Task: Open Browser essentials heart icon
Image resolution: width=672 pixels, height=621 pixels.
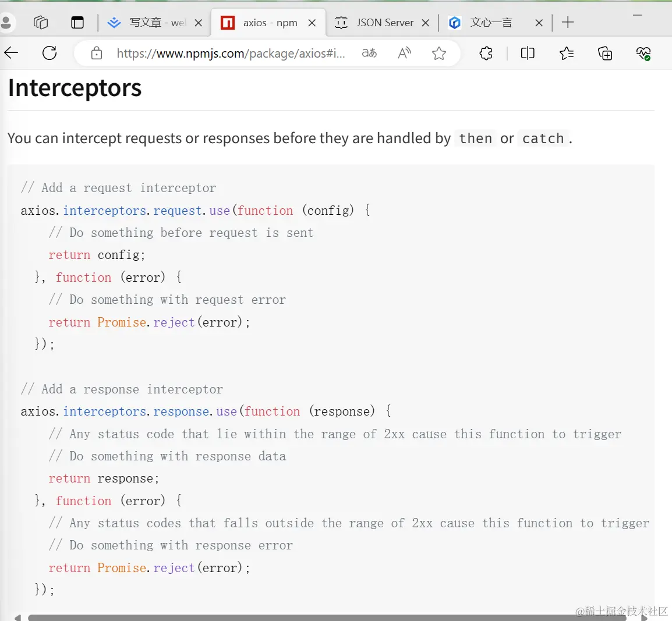Action: point(643,53)
